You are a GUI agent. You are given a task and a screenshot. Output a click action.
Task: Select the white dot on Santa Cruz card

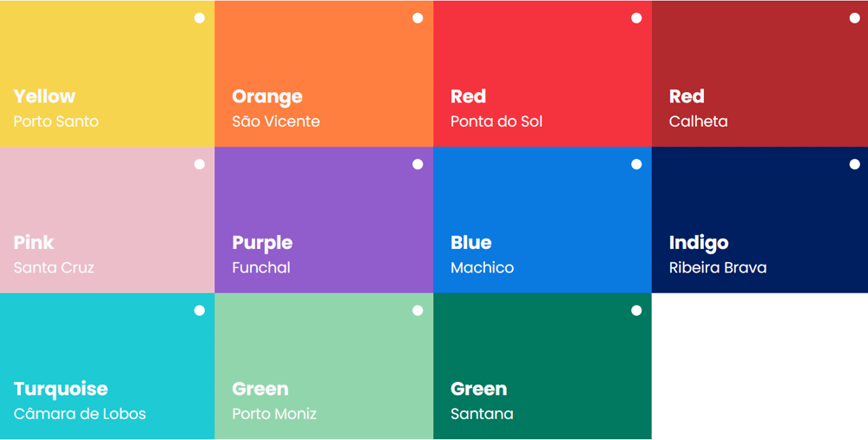pos(200,164)
